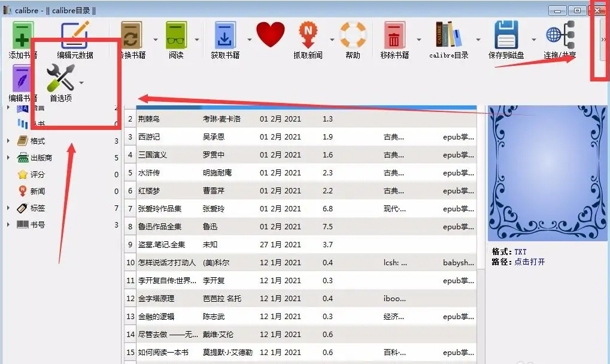Click the Convert books (转换书籍) icon
The height and width of the screenshot is (364, 610).
132,35
